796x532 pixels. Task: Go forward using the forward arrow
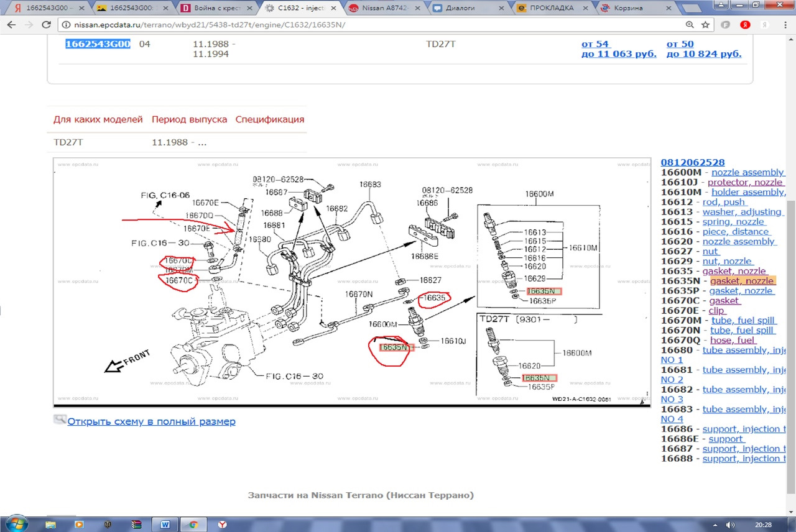tap(29, 25)
